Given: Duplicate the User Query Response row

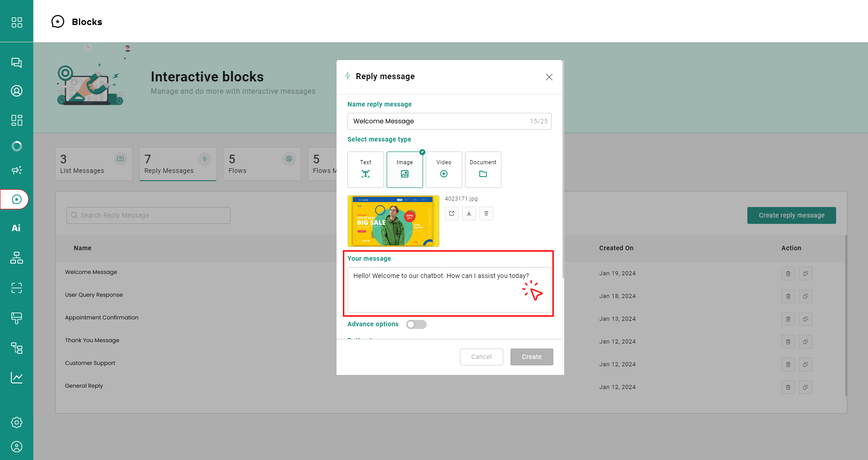Looking at the screenshot, I should pos(805,296).
